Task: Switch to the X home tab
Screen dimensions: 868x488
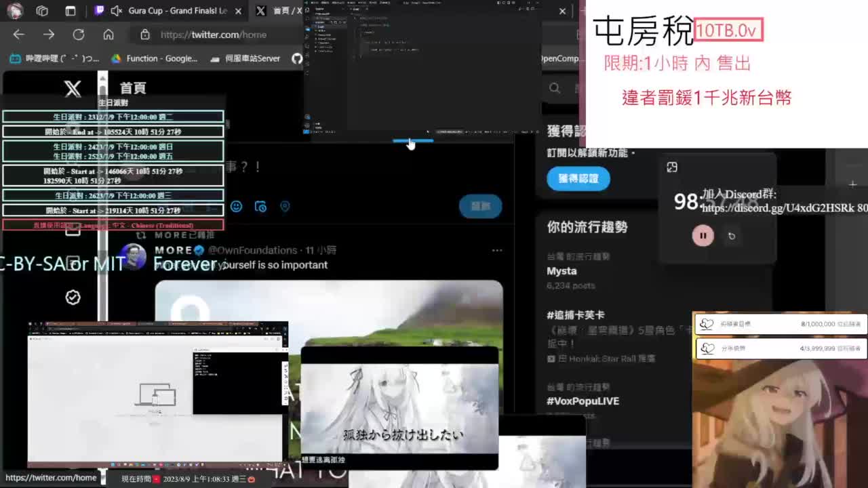Action: tap(281, 11)
